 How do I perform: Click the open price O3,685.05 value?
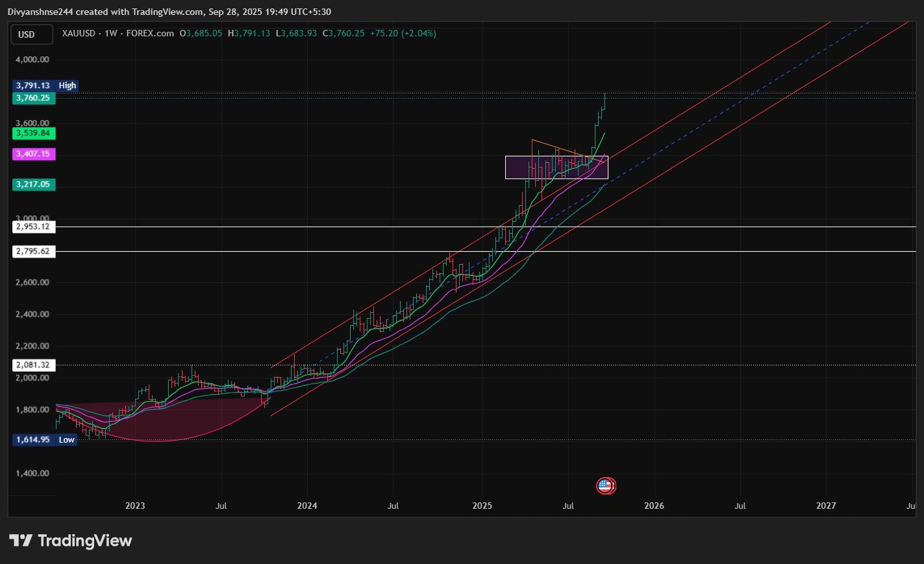(x=201, y=33)
